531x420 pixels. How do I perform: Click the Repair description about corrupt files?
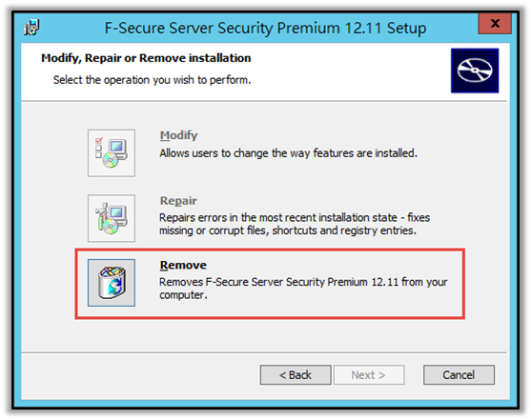[x=295, y=224]
